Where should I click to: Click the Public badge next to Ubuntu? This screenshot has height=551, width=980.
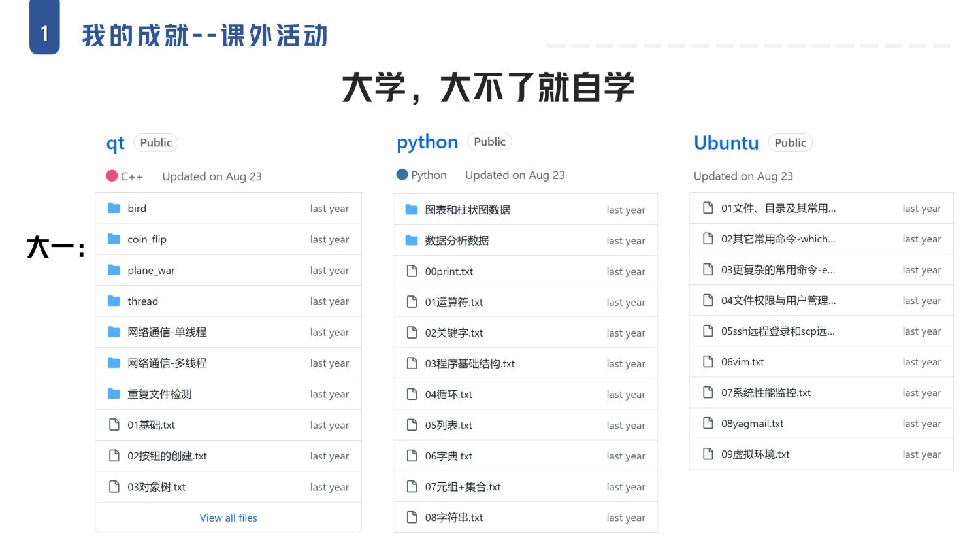point(790,142)
